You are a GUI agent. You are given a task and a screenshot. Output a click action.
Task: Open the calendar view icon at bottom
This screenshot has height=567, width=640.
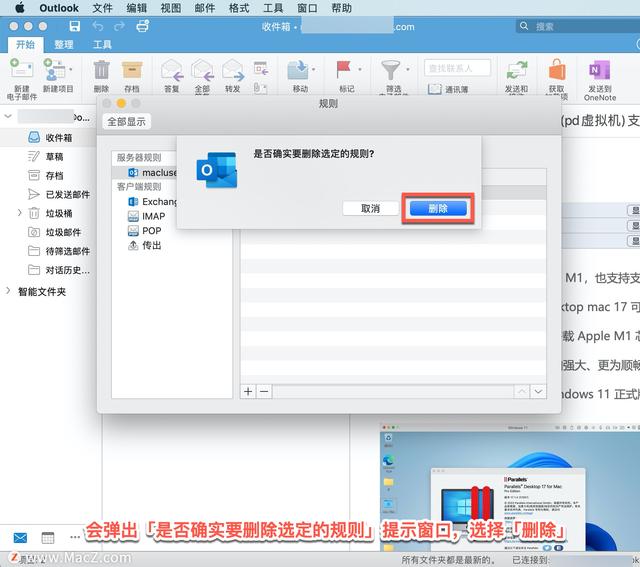tap(48, 538)
